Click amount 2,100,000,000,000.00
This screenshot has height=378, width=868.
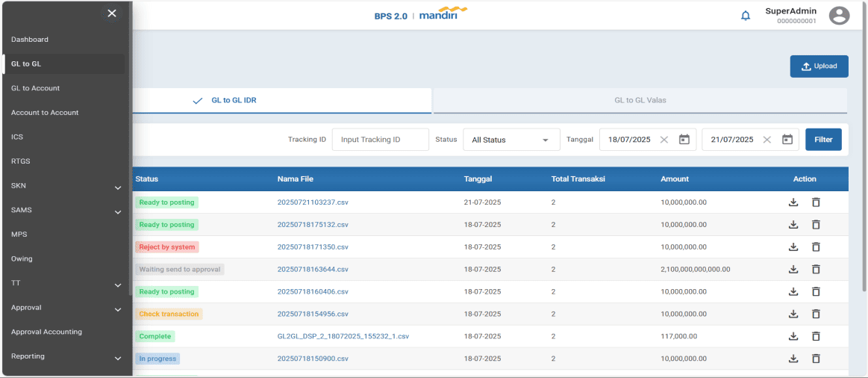(x=696, y=270)
